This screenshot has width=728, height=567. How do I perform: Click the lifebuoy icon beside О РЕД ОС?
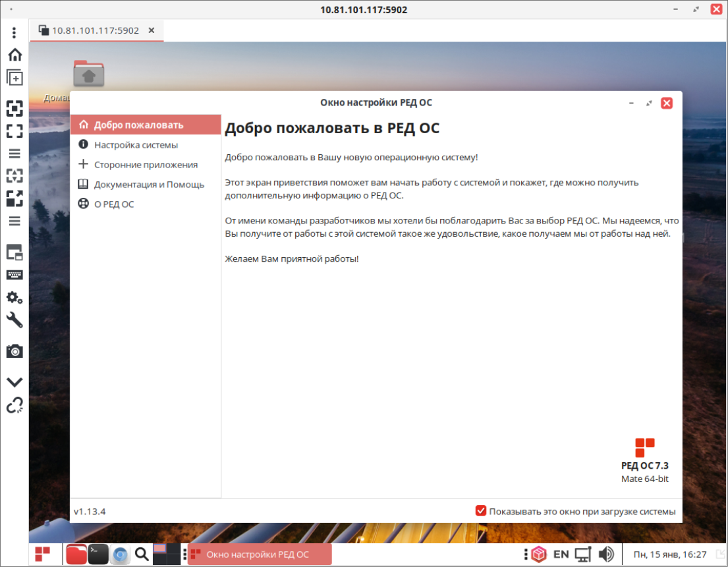pos(83,203)
